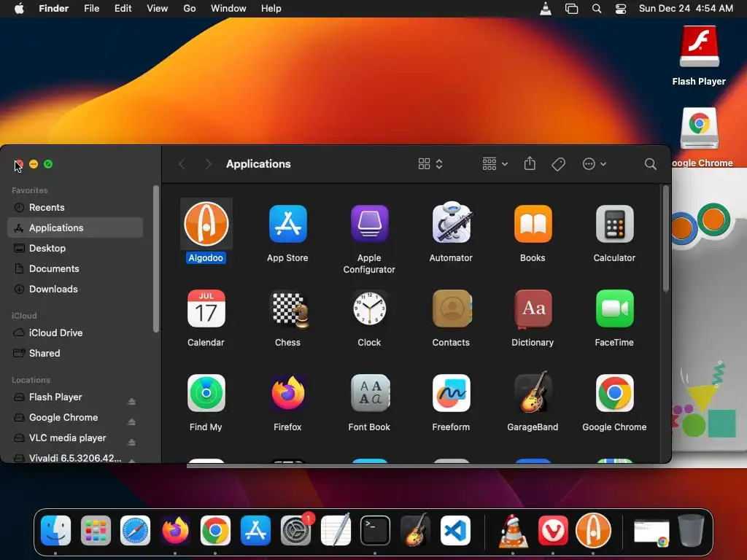Select the Clock app icon

[369, 308]
